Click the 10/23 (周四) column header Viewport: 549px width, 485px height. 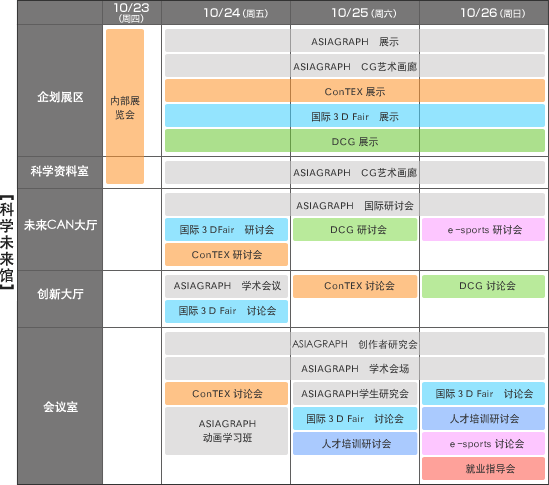point(132,13)
